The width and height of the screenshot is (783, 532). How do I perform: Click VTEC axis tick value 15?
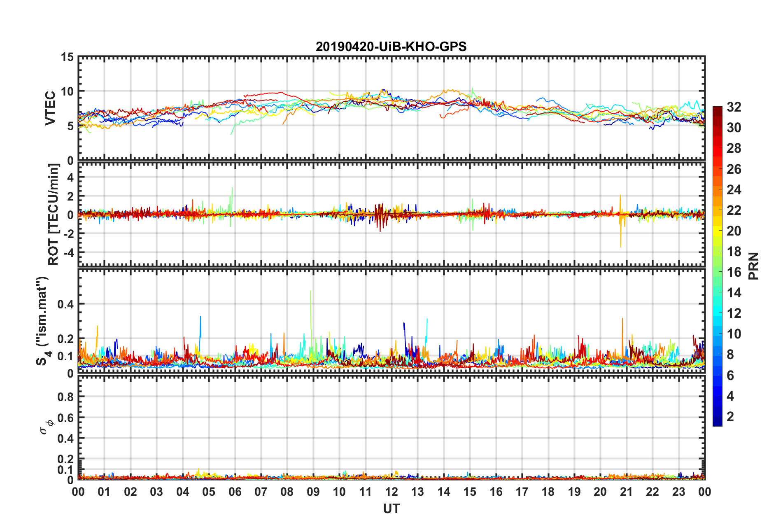[67, 57]
